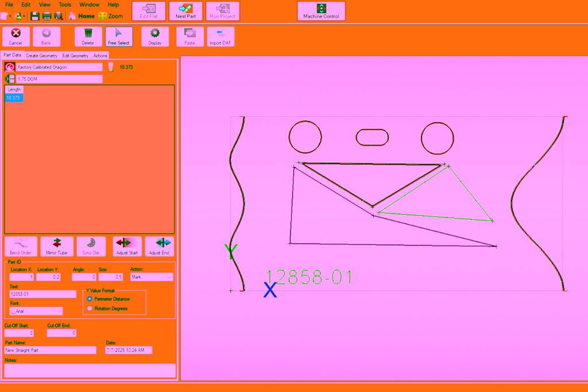Select the left circle cutout on canvas
588x392 pixels.
[x=305, y=137]
